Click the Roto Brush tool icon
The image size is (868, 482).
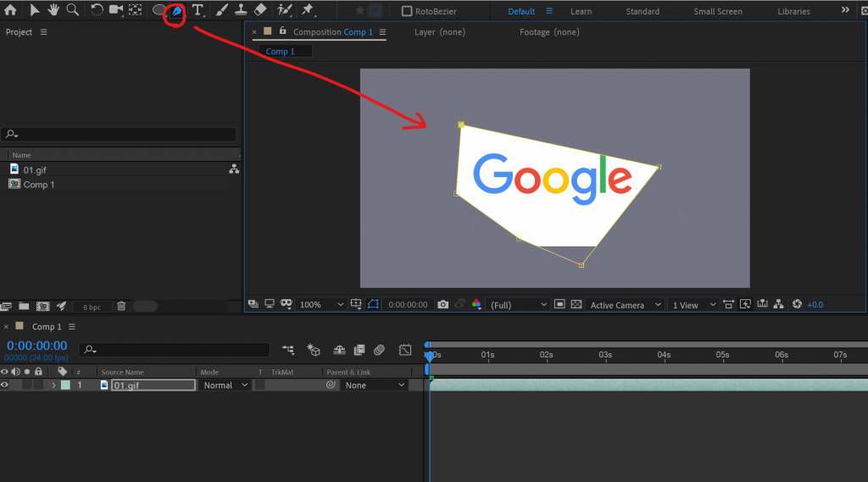[284, 11]
